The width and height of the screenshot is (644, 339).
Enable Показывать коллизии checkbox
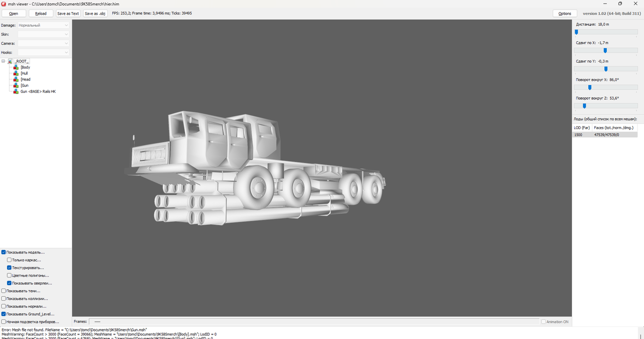pyautogui.click(x=4, y=298)
